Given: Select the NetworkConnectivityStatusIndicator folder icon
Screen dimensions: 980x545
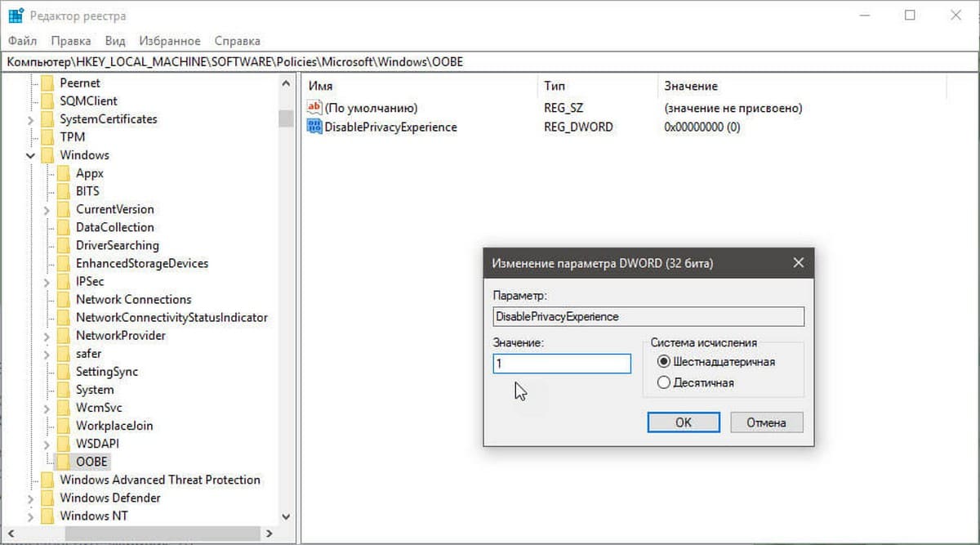Looking at the screenshot, I should (64, 317).
